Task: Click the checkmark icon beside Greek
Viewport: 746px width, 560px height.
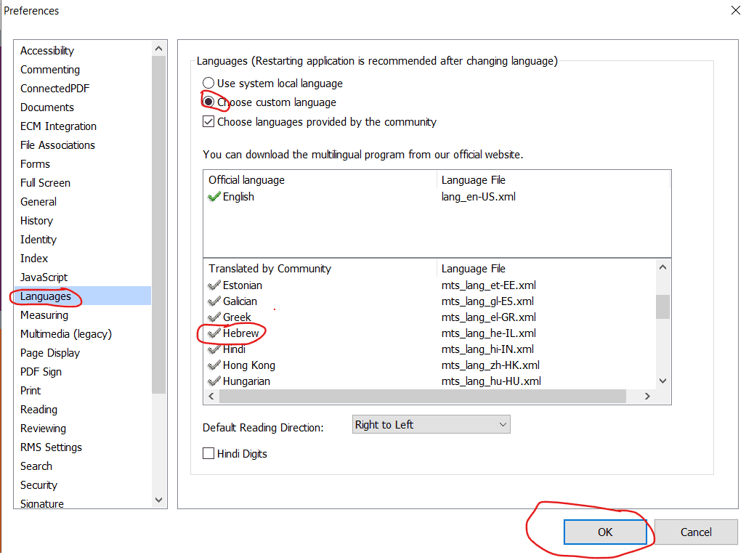Action: coord(214,317)
